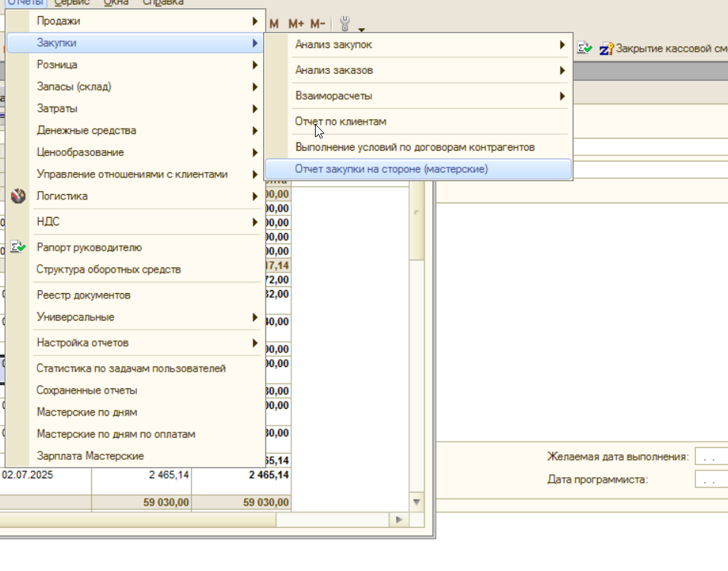Open Мастерские по дням report
The image size is (728, 571).
135,412
